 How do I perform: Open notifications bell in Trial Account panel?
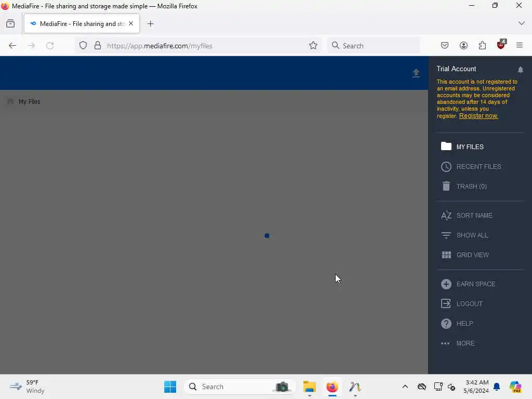(521, 70)
